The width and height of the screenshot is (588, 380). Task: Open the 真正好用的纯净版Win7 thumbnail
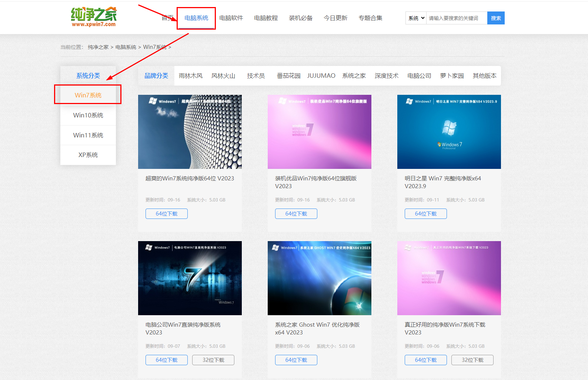pos(449,278)
